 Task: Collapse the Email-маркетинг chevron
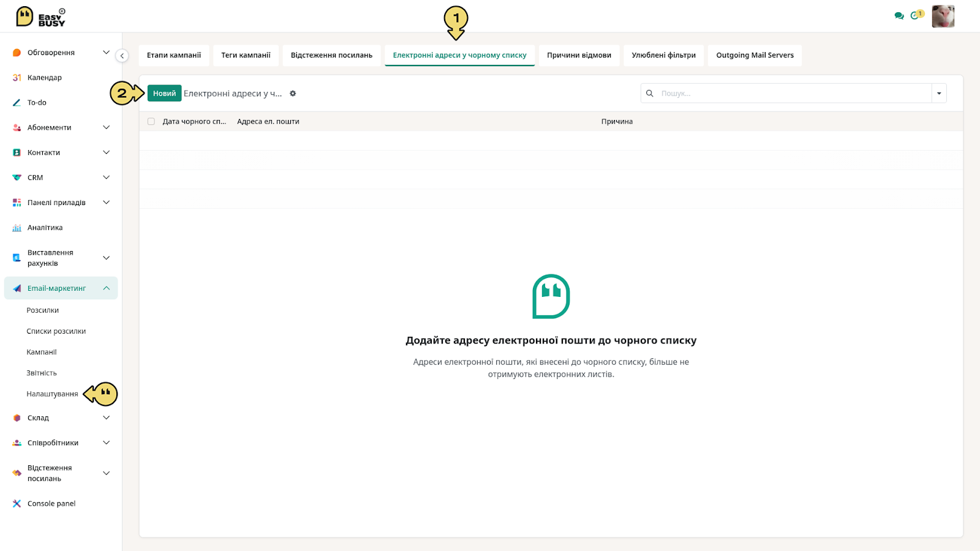coord(106,288)
